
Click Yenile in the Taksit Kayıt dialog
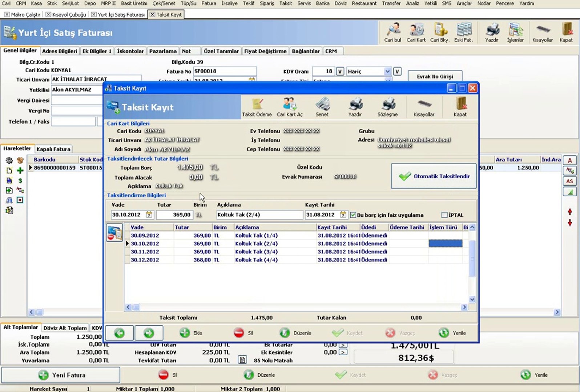pyautogui.click(x=452, y=333)
